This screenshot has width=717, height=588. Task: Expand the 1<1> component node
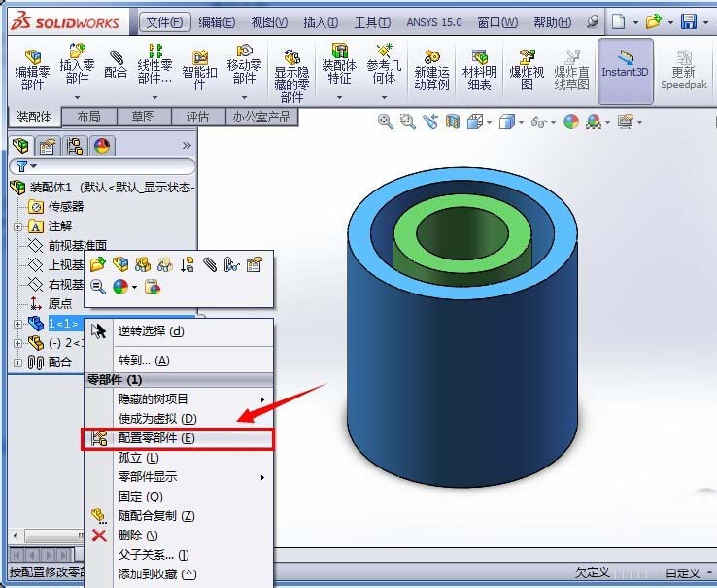(17, 324)
